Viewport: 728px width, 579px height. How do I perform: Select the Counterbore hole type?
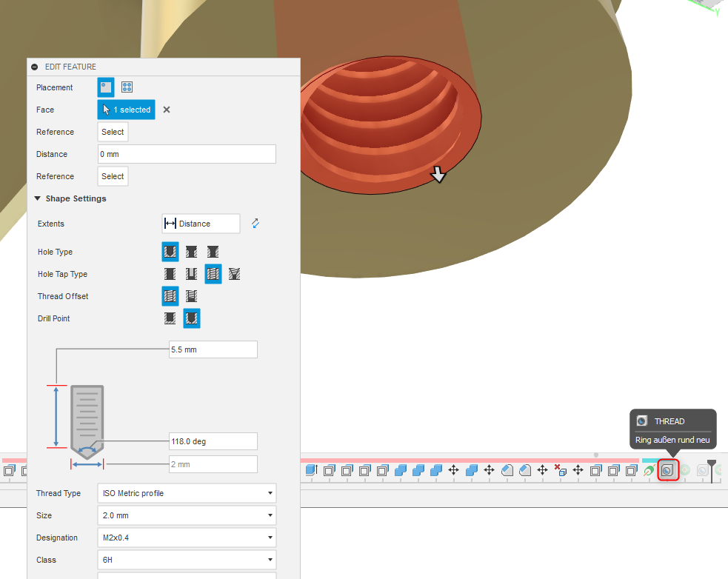point(191,252)
